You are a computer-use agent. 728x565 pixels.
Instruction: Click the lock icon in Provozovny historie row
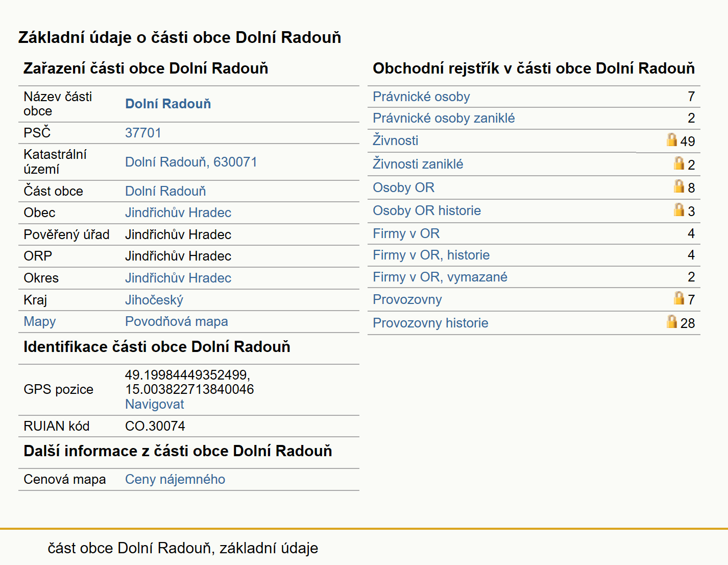[672, 321]
